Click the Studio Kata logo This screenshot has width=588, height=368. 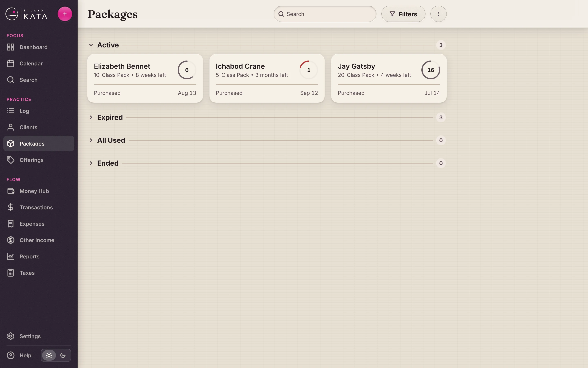[x=26, y=14]
